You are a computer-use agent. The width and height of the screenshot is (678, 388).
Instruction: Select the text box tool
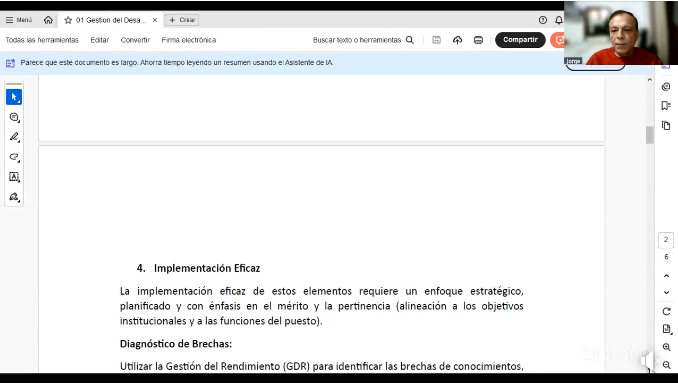coord(14,177)
